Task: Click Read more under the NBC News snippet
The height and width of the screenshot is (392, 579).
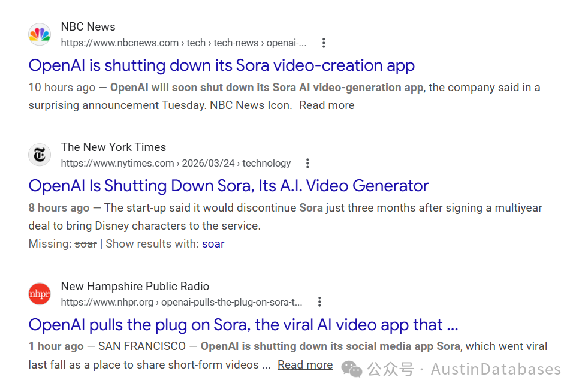Action: coord(327,105)
